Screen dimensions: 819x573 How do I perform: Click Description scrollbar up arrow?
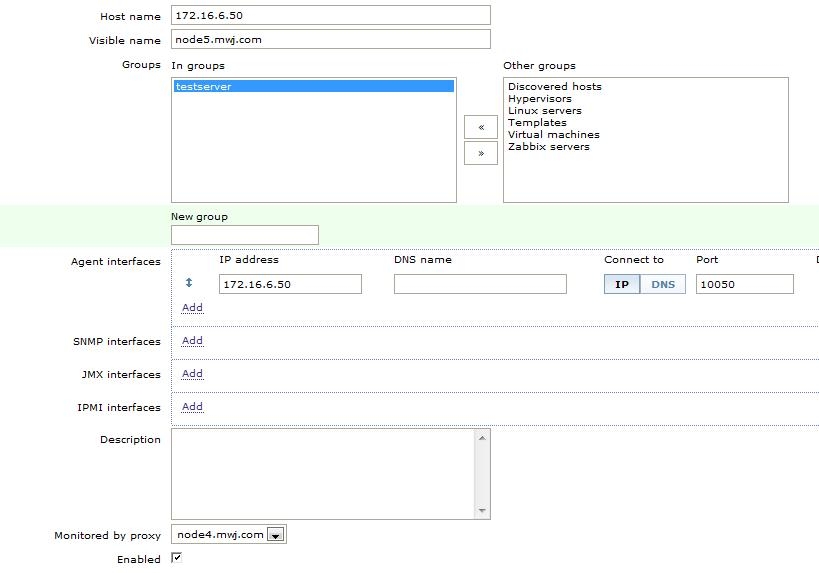click(482, 438)
